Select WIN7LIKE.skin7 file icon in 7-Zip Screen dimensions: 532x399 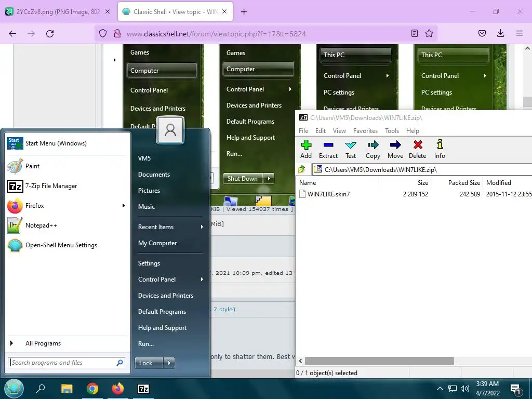[x=302, y=194]
